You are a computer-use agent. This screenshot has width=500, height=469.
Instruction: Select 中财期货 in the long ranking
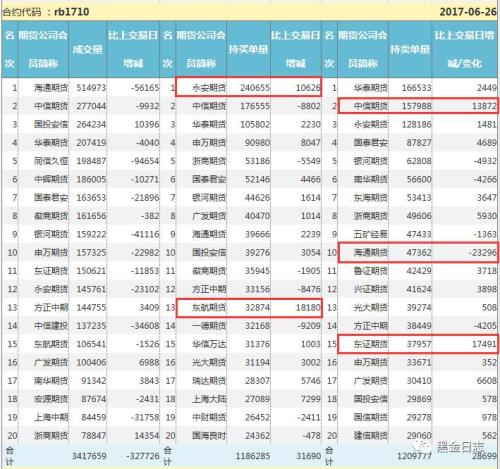209,418
